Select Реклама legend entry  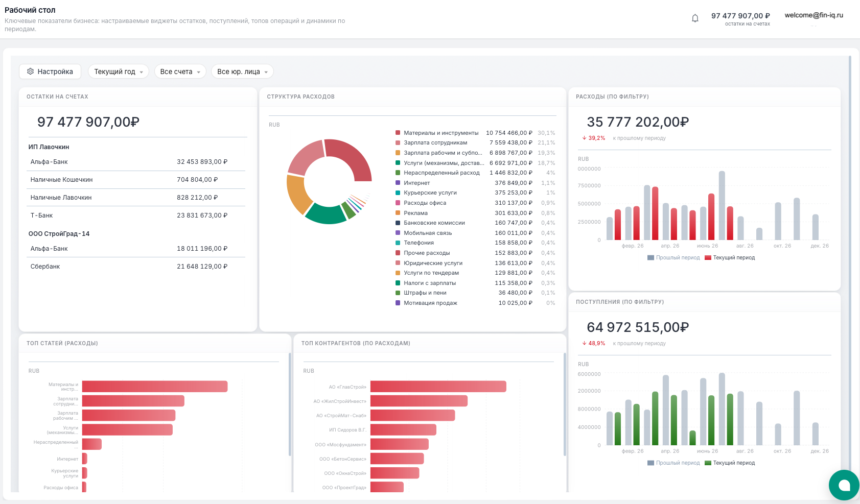pos(475,213)
